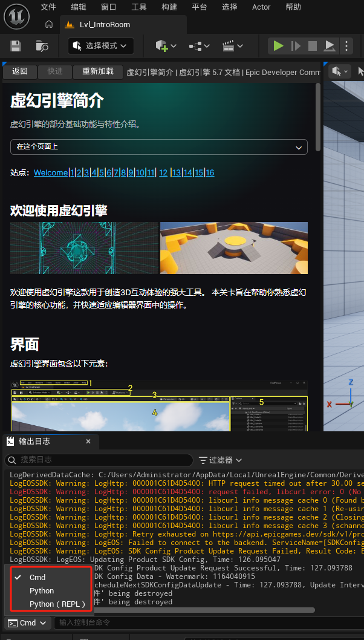Image resolution: width=364 pixels, height=640 pixels.
Task: Follow the Welcome station link
Action: [x=51, y=172]
